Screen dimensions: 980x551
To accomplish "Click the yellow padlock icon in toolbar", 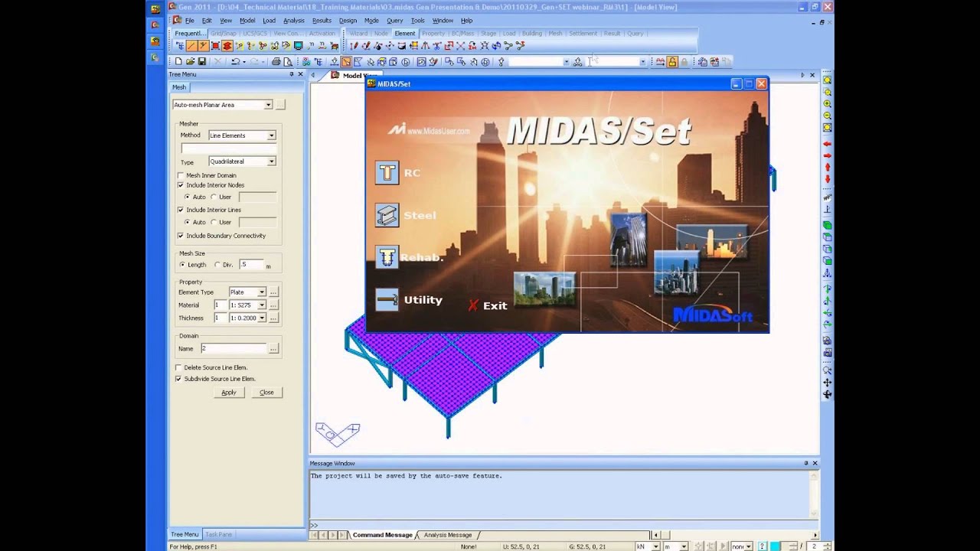I will pos(672,61).
